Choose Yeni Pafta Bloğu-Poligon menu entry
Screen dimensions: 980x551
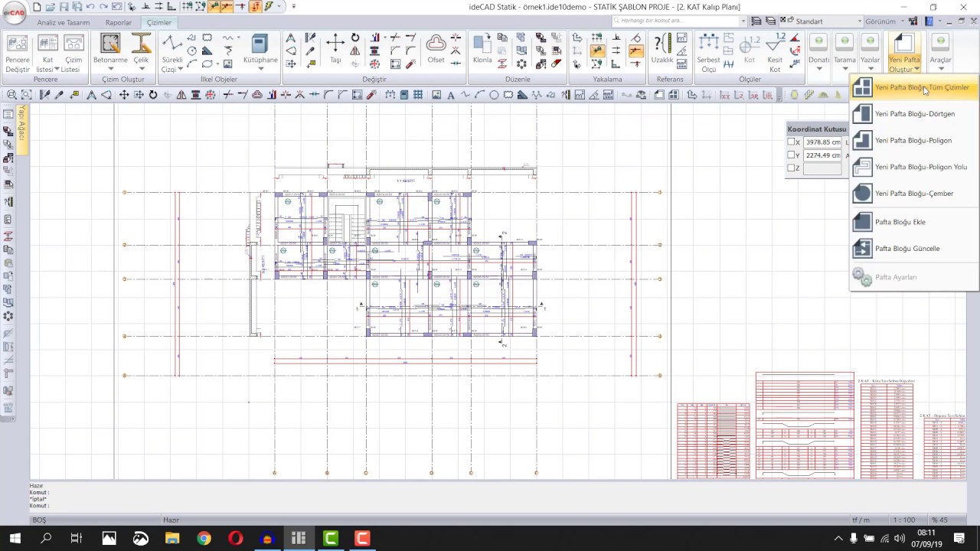coord(914,141)
